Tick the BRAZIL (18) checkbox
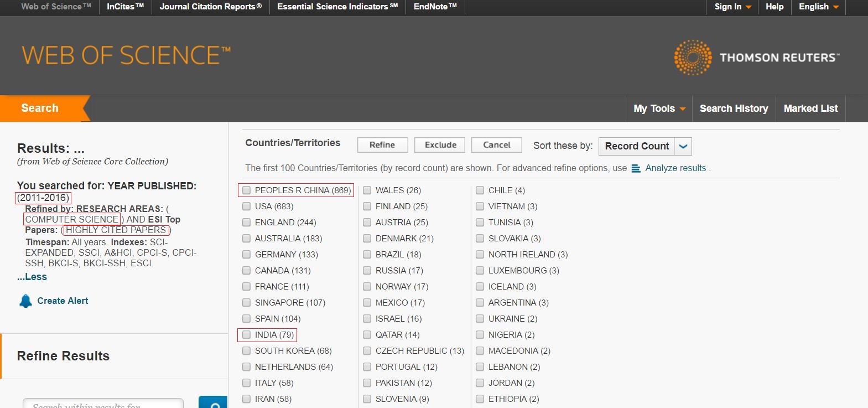868x408 pixels. point(367,255)
